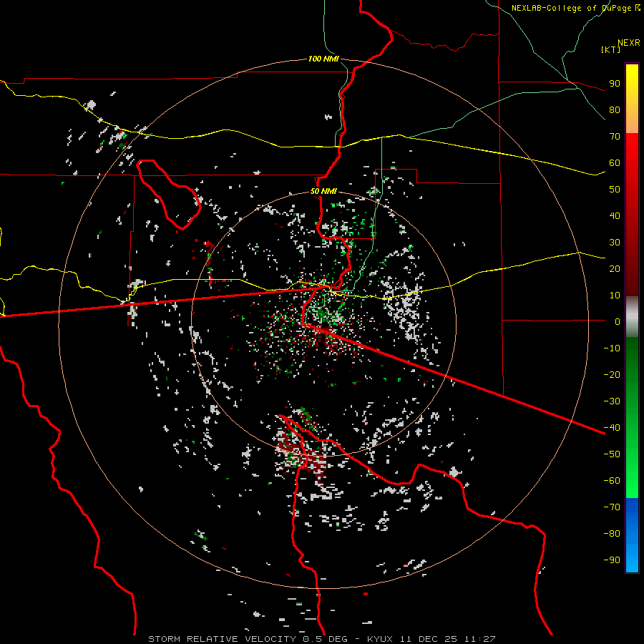Click the positive 60 scale value
Viewport: 644px width, 644px height.
[615, 163]
